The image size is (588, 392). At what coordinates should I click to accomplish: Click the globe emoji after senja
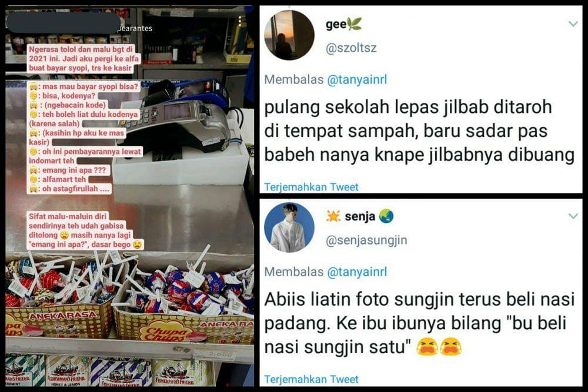386,216
